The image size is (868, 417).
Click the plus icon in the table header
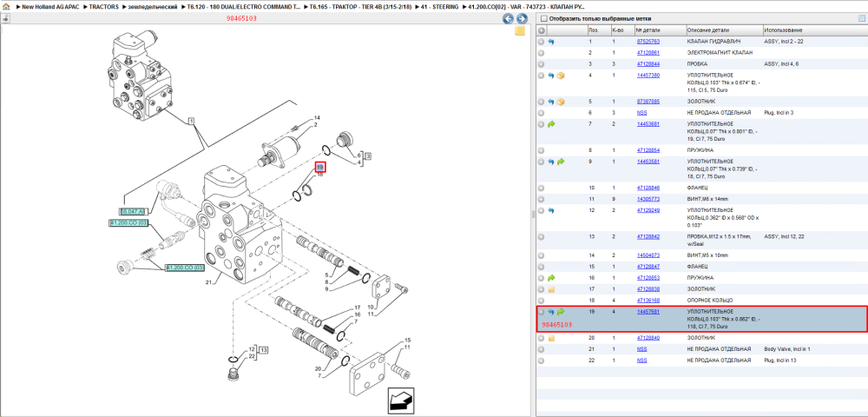tap(542, 30)
